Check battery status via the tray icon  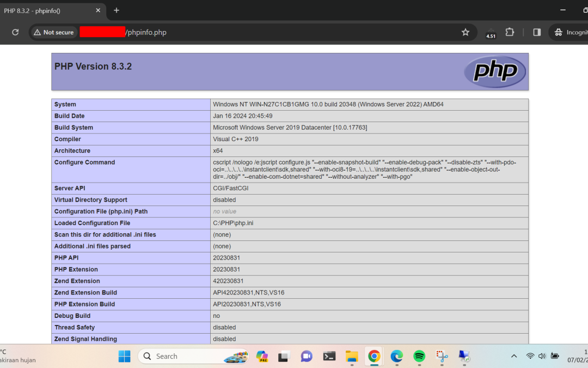[x=554, y=355]
